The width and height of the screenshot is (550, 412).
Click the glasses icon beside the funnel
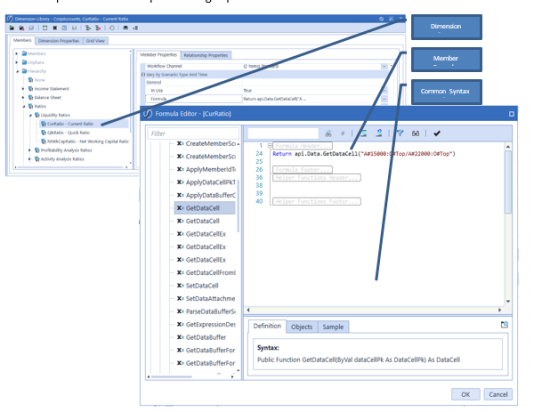pyautogui.click(x=415, y=133)
